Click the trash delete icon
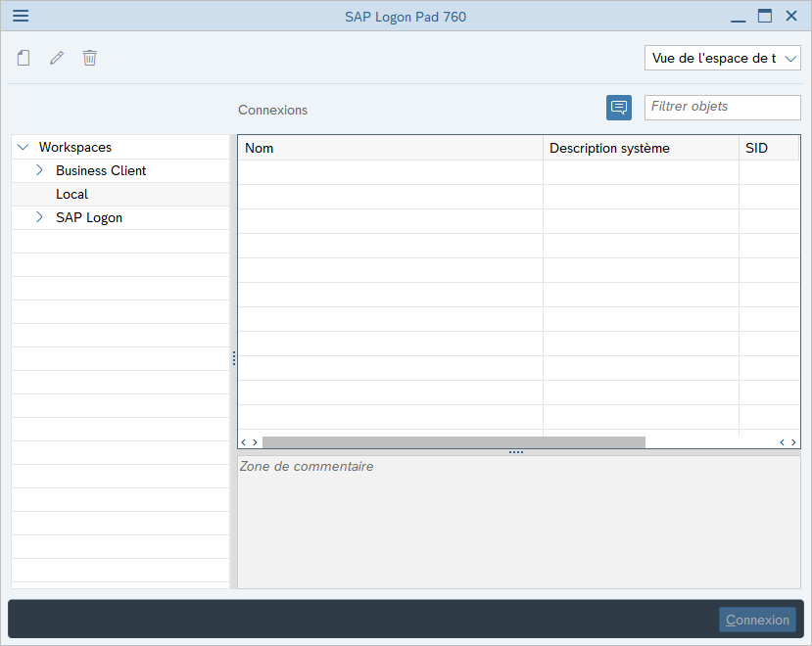Screen dimensions: 812x646 pyautogui.click(x=89, y=58)
